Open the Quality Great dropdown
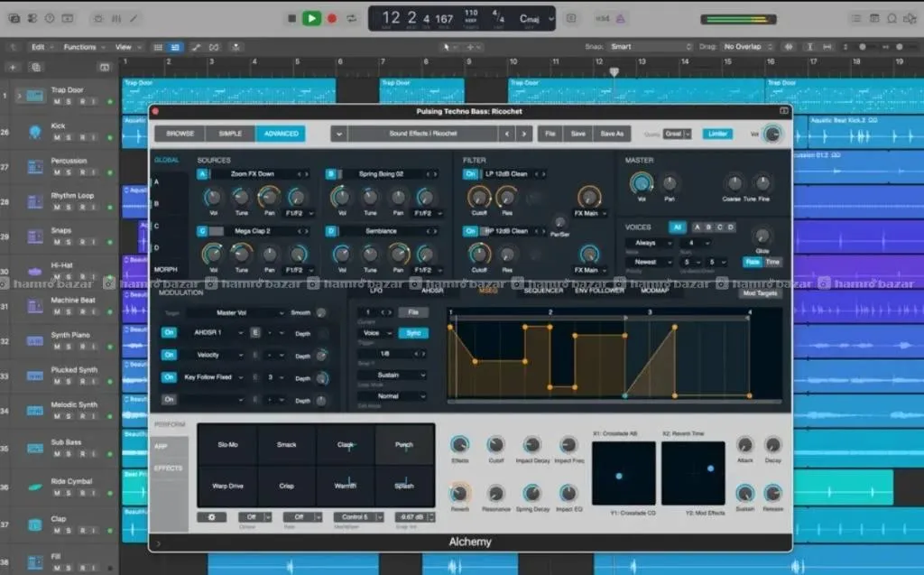The image size is (924, 575). point(677,134)
